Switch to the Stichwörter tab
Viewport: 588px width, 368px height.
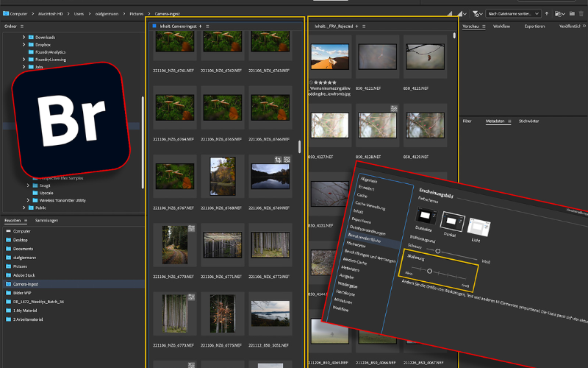coord(528,120)
